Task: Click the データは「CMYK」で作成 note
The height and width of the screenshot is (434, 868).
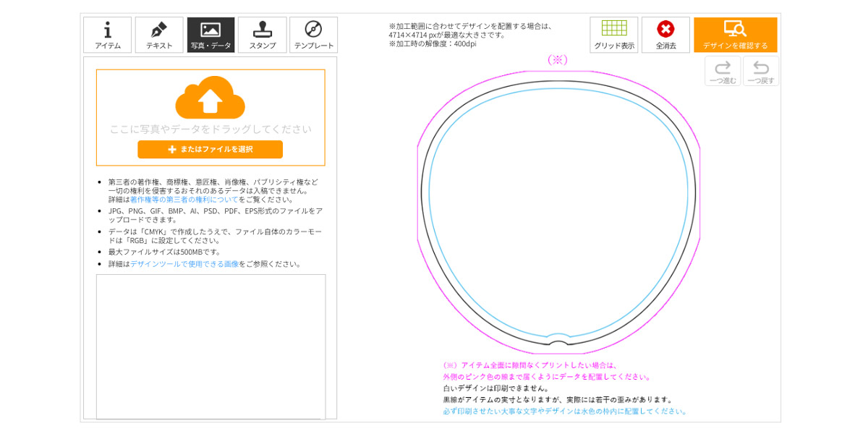Action: pos(215,236)
